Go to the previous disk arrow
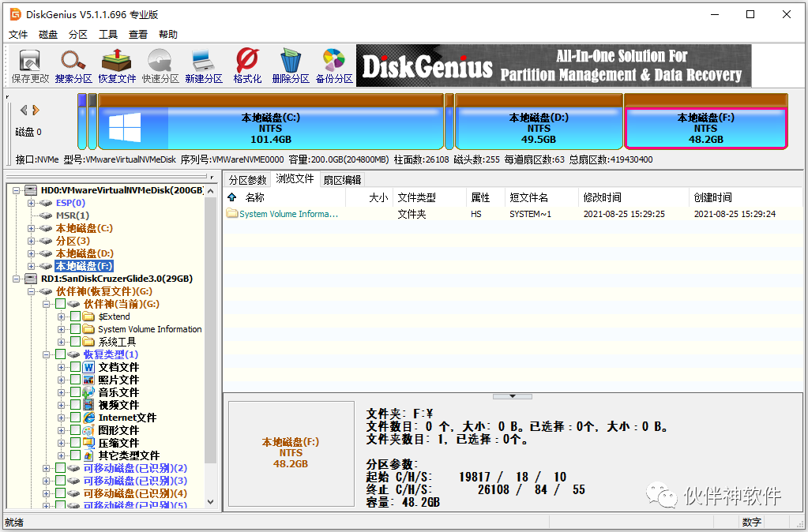This screenshot has width=808, height=532. [23, 110]
